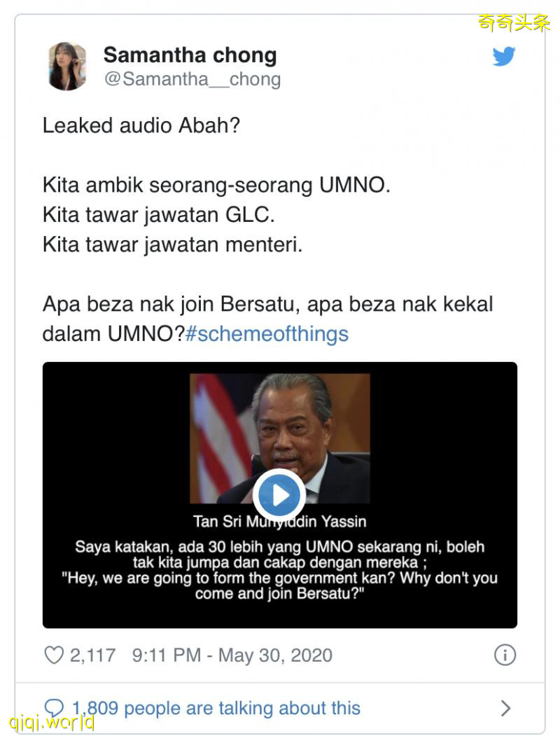Click the Twitter bird logo
The width and height of the screenshot is (560, 736).
pyautogui.click(x=504, y=56)
